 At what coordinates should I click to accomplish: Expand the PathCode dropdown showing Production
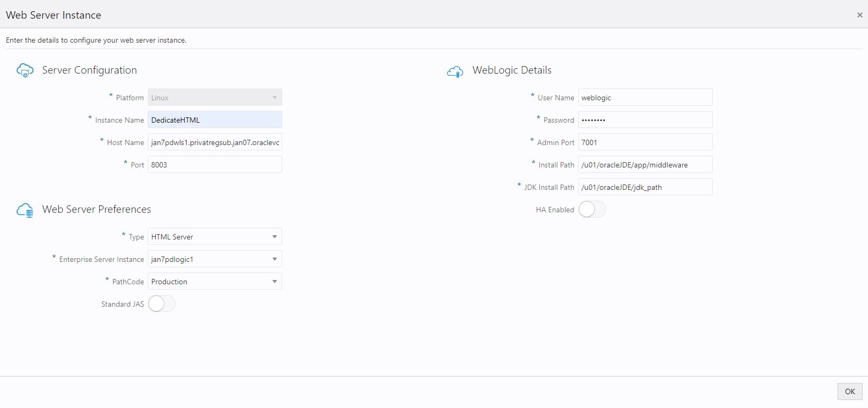[x=215, y=282]
